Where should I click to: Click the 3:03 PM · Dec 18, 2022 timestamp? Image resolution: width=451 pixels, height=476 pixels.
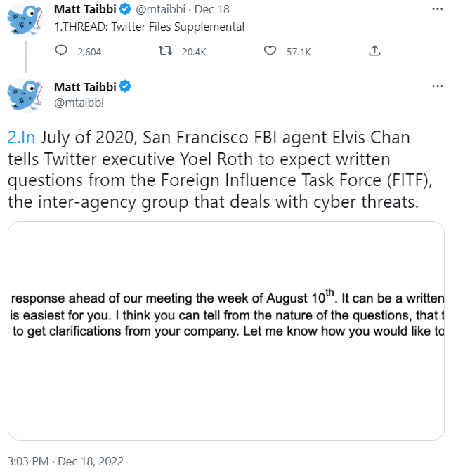tap(65, 461)
